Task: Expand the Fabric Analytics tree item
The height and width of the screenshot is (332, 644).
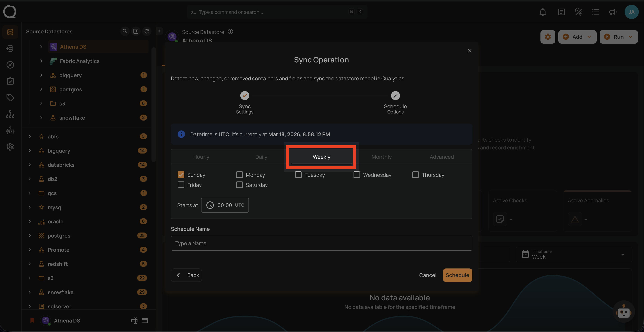Action: (x=41, y=61)
